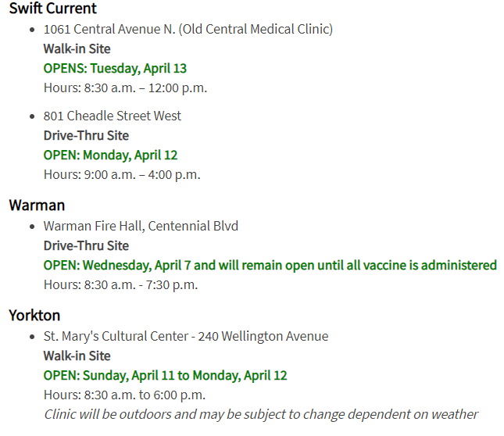
Task: Click Walk-in Site under St. Mary's
Action: (x=77, y=356)
